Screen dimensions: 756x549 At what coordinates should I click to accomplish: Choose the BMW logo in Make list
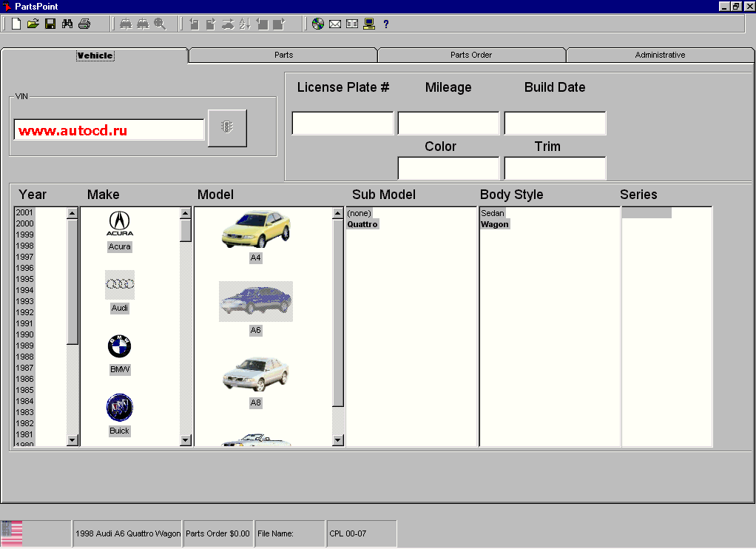point(120,346)
